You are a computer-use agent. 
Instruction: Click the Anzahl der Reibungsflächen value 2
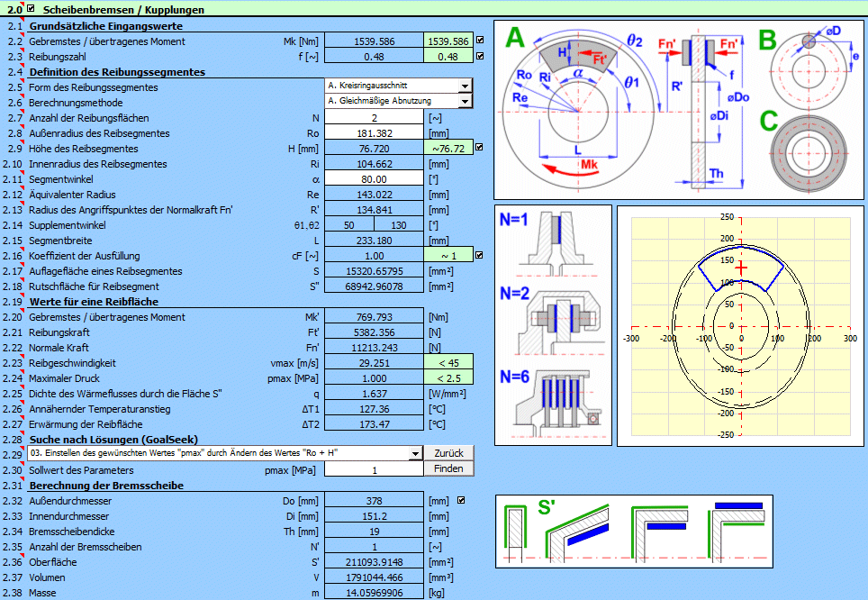point(375,117)
